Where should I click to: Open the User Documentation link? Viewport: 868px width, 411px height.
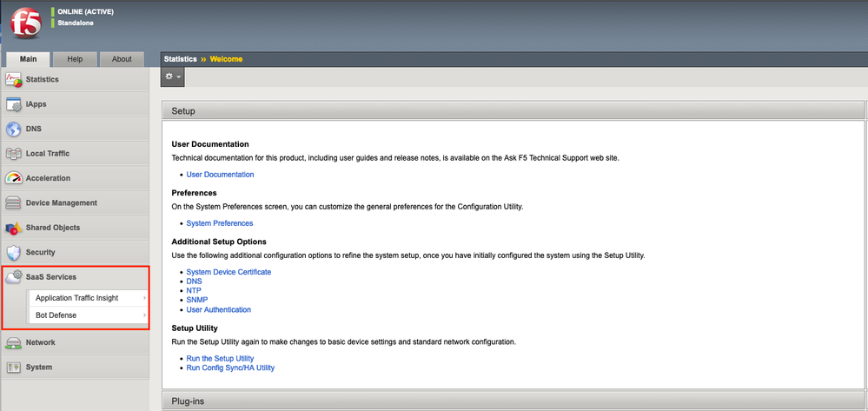coord(220,175)
